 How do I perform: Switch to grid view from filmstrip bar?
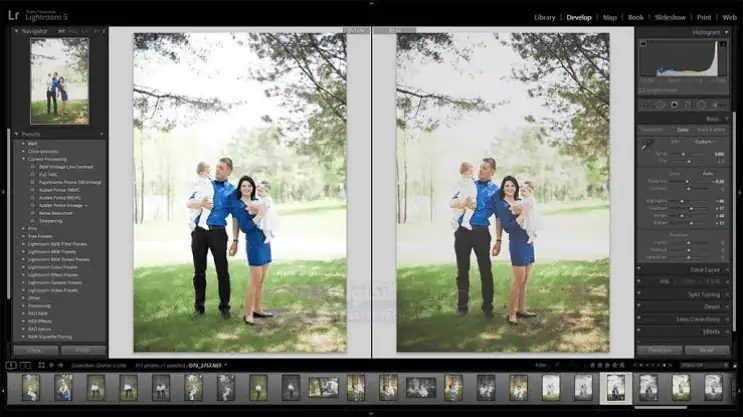point(41,365)
